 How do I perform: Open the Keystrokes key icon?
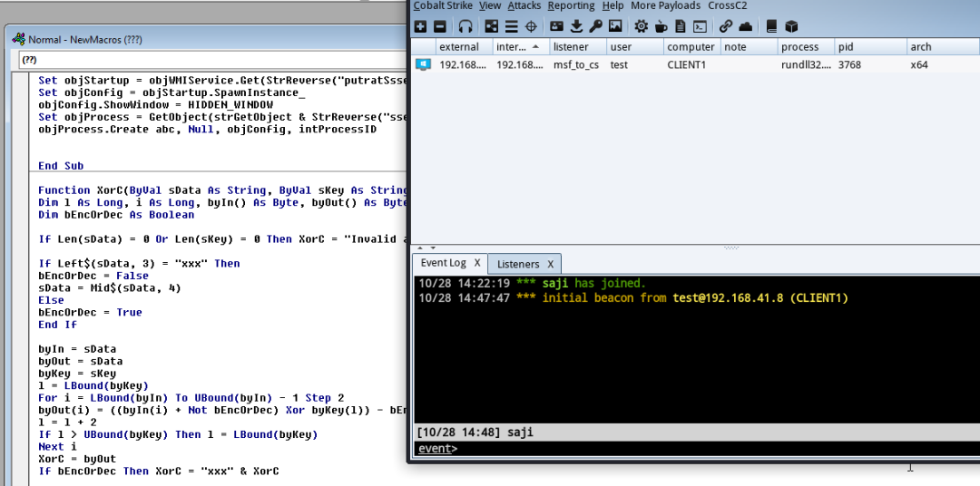pos(595,26)
